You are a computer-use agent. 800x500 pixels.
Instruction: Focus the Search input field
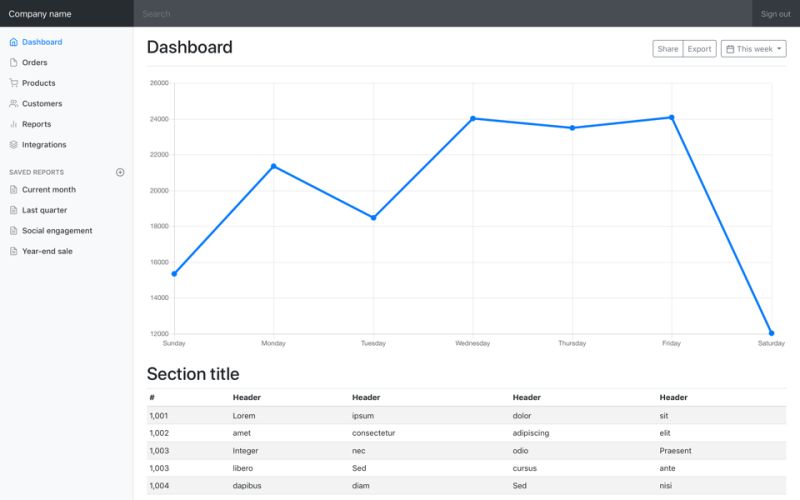[443, 14]
